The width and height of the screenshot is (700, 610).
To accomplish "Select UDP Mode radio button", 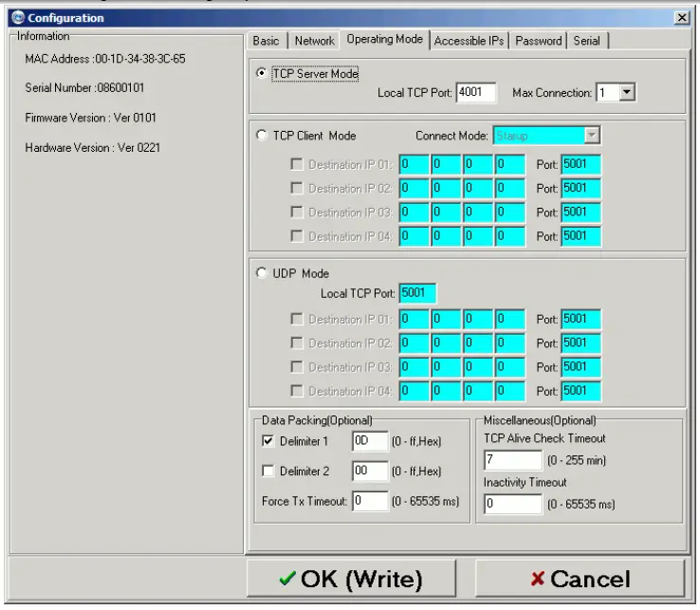I will pyautogui.click(x=262, y=273).
